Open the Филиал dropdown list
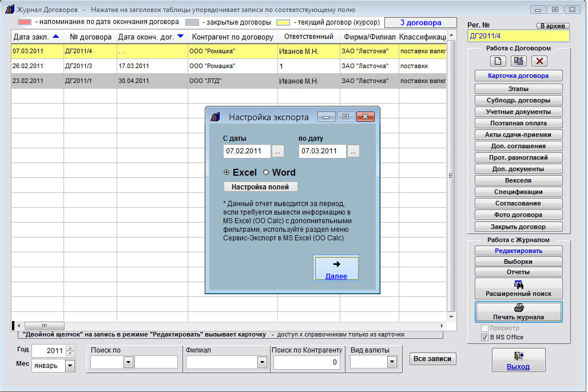The image size is (588, 392). (262, 362)
